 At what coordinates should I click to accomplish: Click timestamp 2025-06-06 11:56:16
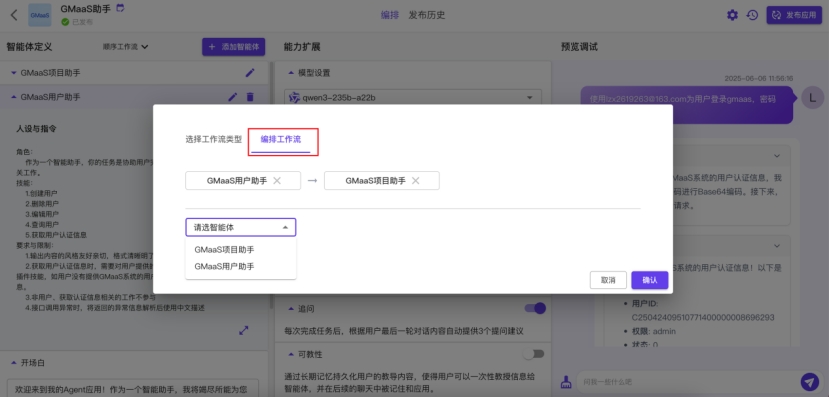point(759,78)
